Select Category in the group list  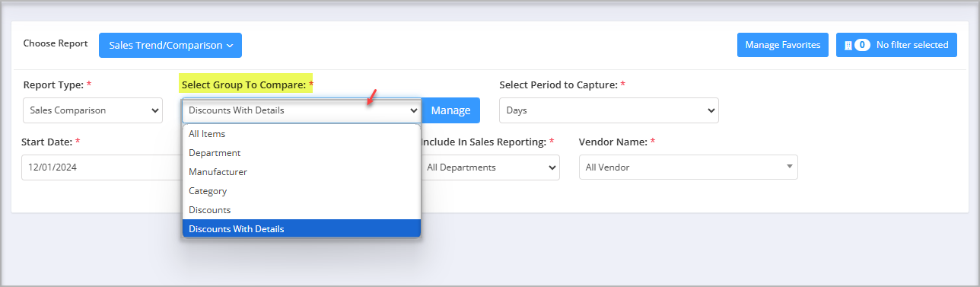pos(301,191)
